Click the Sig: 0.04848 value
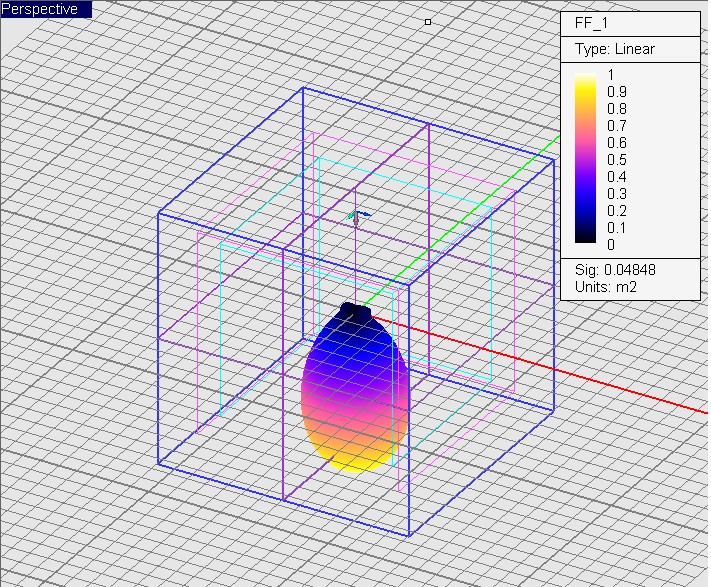 pyautogui.click(x=615, y=270)
